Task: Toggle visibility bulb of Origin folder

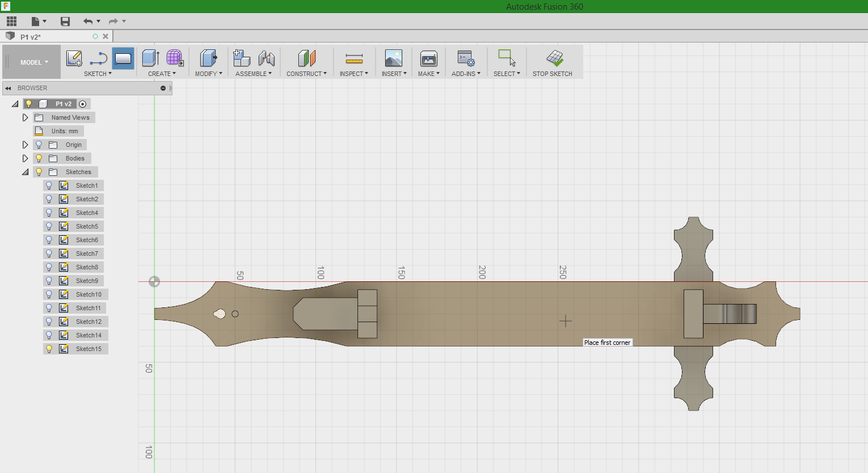Action: (39, 145)
